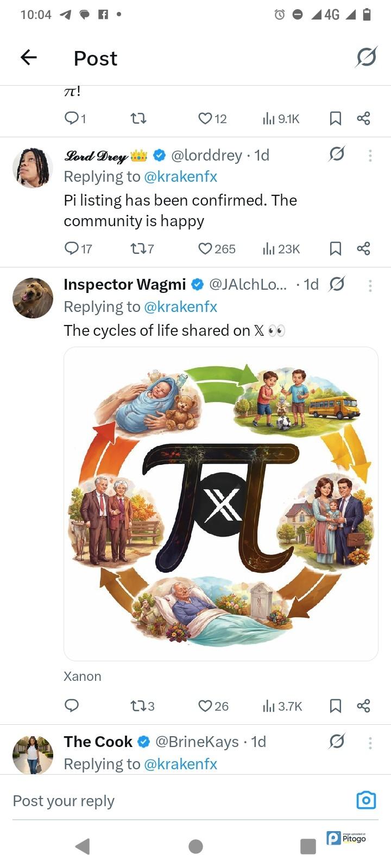Tap the Post your reply field
The height and width of the screenshot is (868, 391).
pyautogui.click(x=163, y=801)
